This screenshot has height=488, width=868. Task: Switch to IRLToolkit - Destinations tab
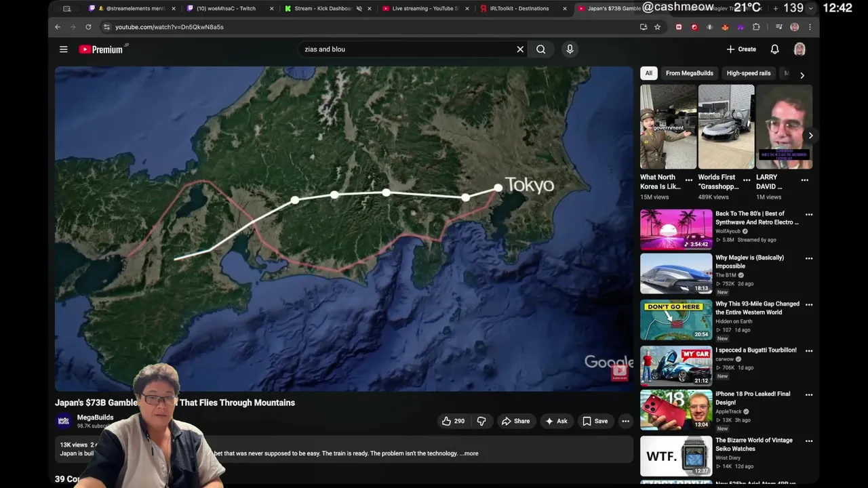524,9
